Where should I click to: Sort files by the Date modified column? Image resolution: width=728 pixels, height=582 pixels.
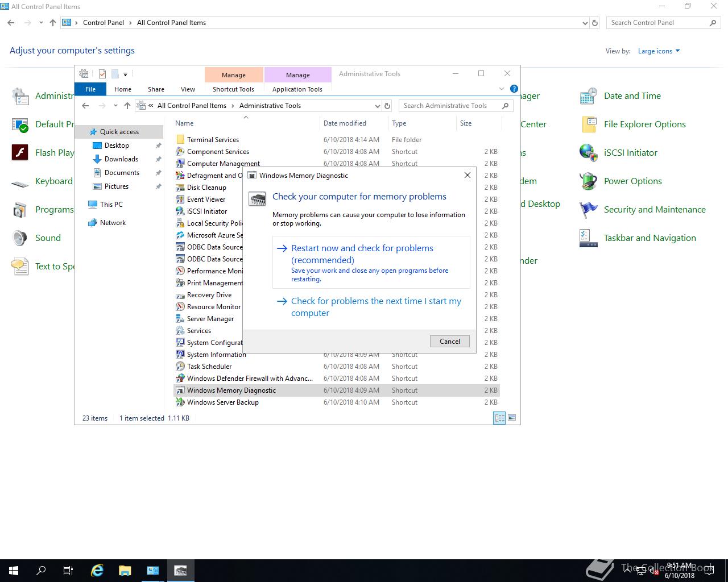coord(354,123)
